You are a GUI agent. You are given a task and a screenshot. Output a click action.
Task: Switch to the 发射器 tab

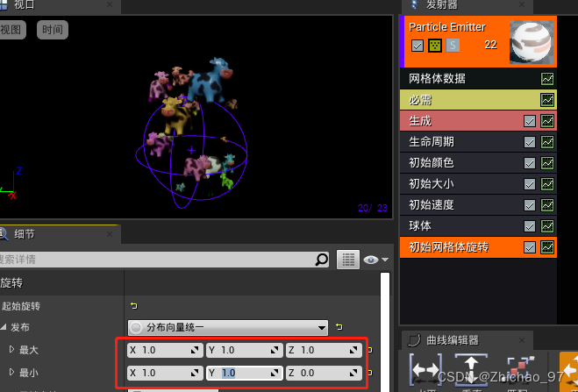(441, 5)
